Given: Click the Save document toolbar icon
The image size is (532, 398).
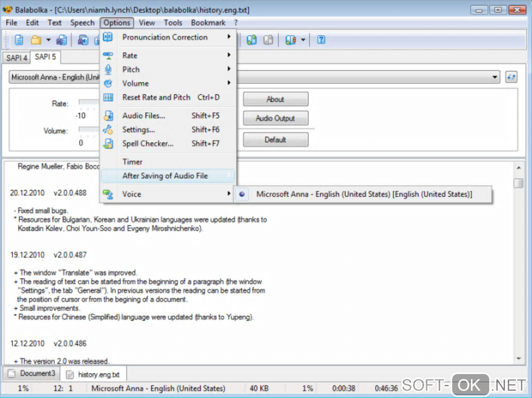Looking at the screenshot, I should click(62, 40).
